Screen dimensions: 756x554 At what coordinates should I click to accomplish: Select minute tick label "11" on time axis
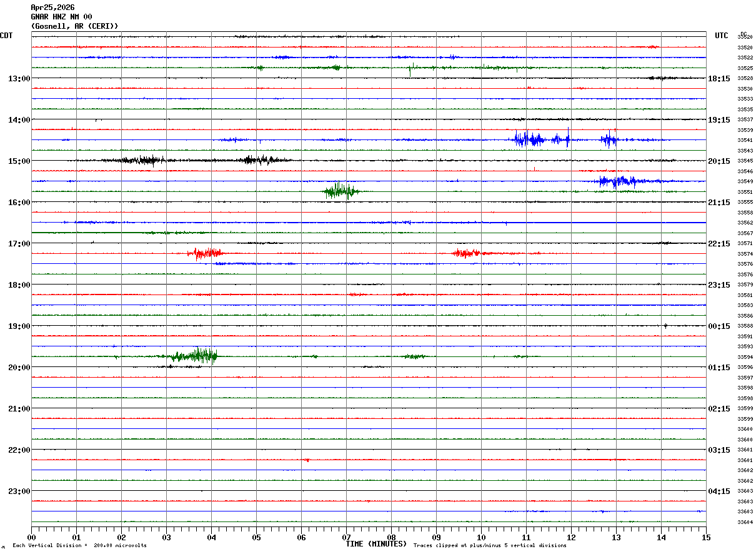point(526,538)
